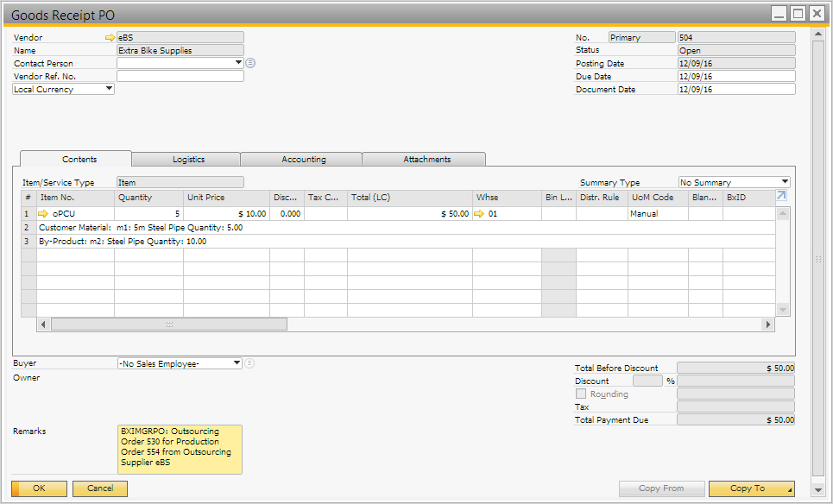Image resolution: width=833 pixels, height=504 pixels.
Task: Open the Contact Person dropdown
Action: [238, 63]
